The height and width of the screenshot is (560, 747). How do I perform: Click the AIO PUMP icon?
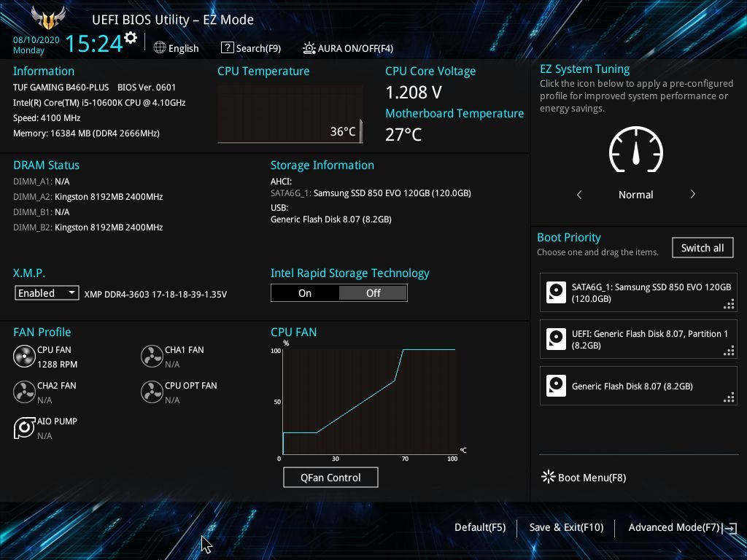[24, 427]
